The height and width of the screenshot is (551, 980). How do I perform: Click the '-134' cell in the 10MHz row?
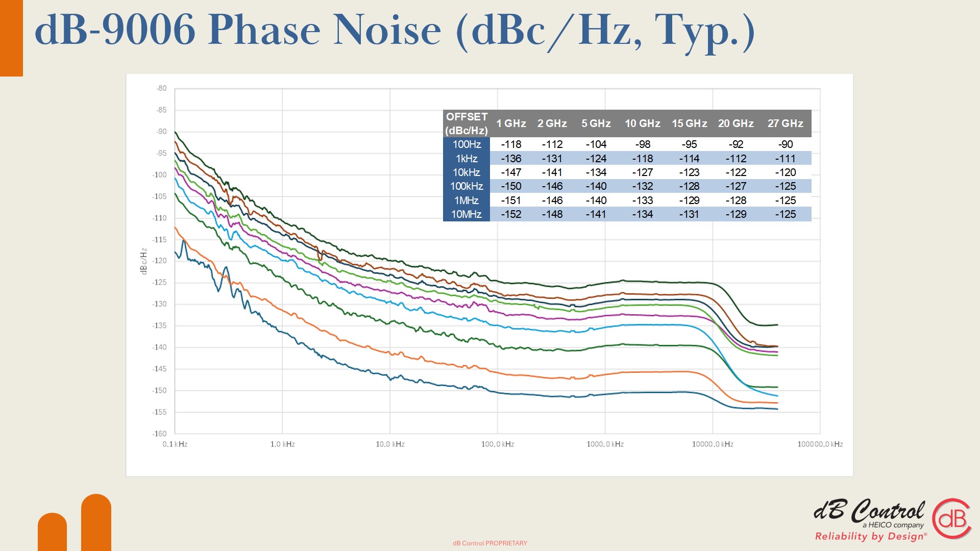[x=643, y=214]
